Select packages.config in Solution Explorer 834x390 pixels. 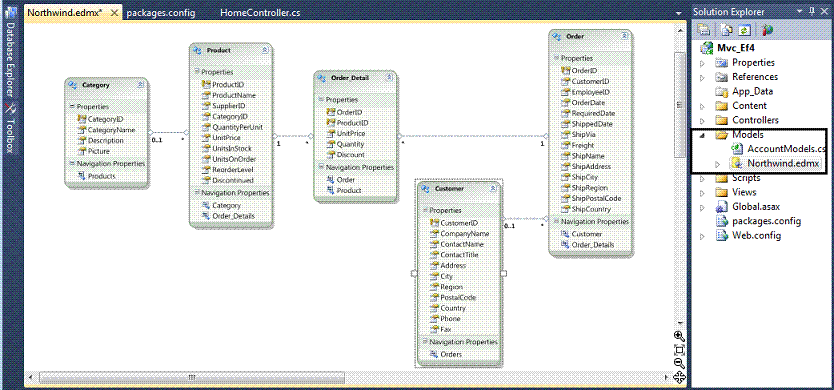[766, 221]
